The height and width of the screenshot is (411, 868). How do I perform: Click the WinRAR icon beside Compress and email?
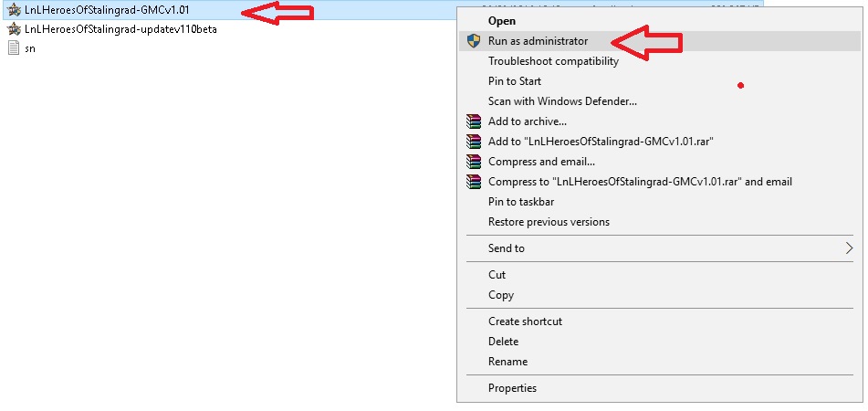[x=474, y=162]
